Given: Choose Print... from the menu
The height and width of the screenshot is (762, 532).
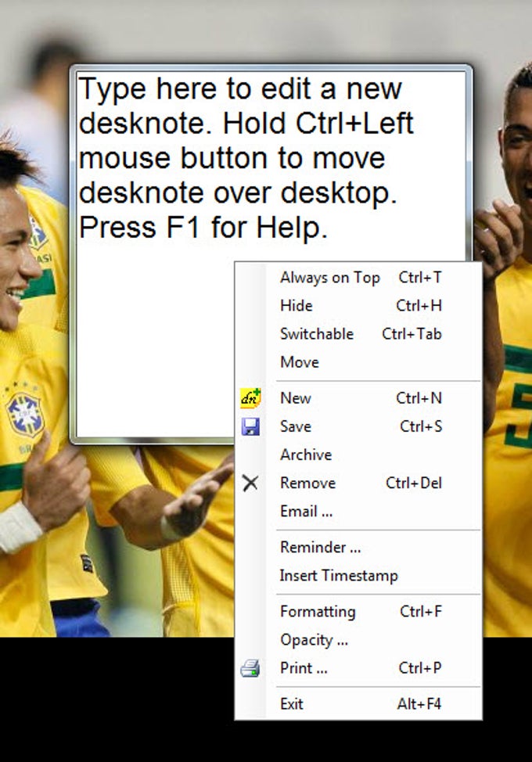Looking at the screenshot, I should pyautogui.click(x=358, y=667).
